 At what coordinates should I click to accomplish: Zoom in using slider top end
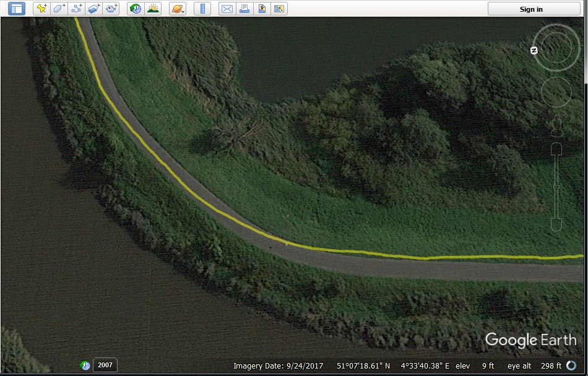pyautogui.click(x=556, y=148)
